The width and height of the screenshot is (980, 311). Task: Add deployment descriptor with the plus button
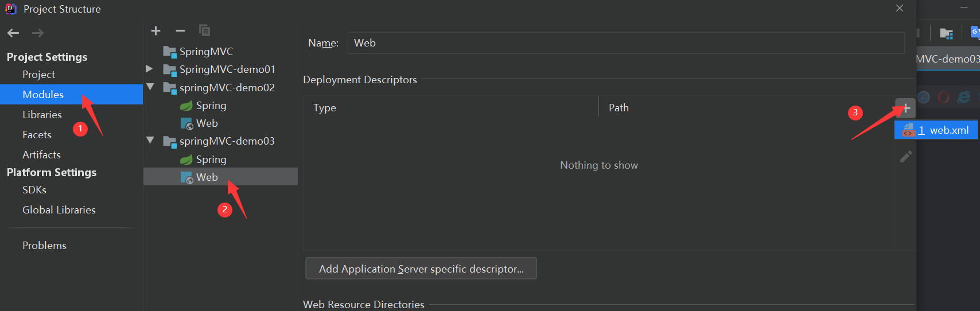click(905, 108)
